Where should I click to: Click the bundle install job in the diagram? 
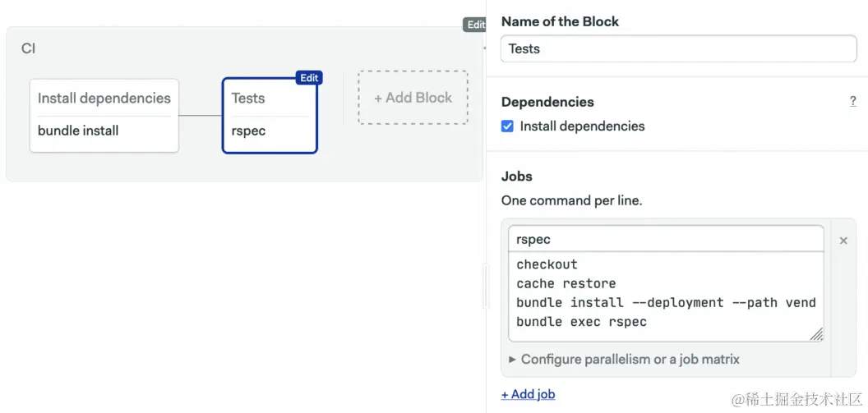(78, 131)
